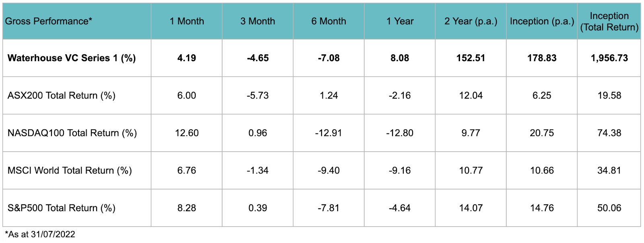Click the ASX200 Total Return row label
The width and height of the screenshot is (644, 243).
[x=62, y=95]
